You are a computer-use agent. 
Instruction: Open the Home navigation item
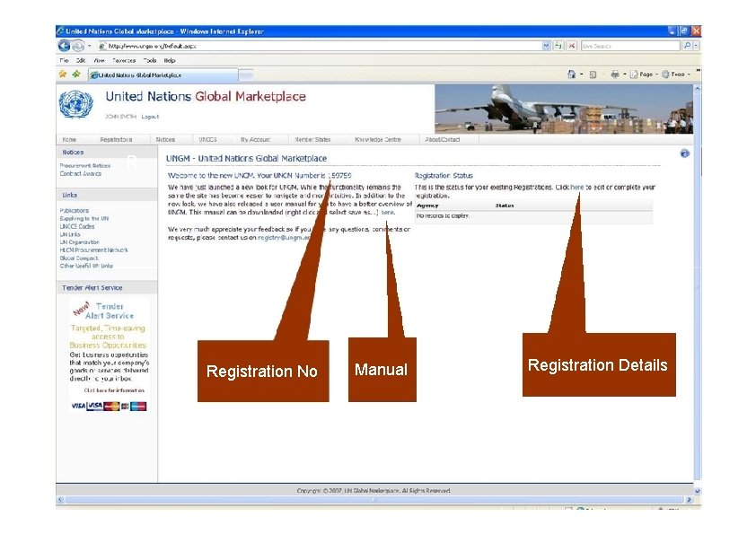click(x=69, y=139)
